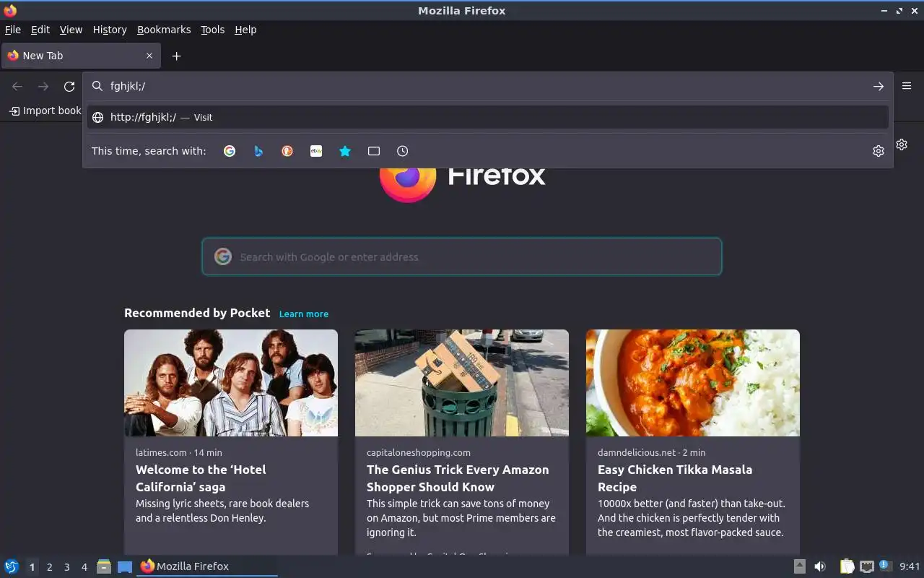Open search settings gear in urlbar dropdown

tap(879, 151)
